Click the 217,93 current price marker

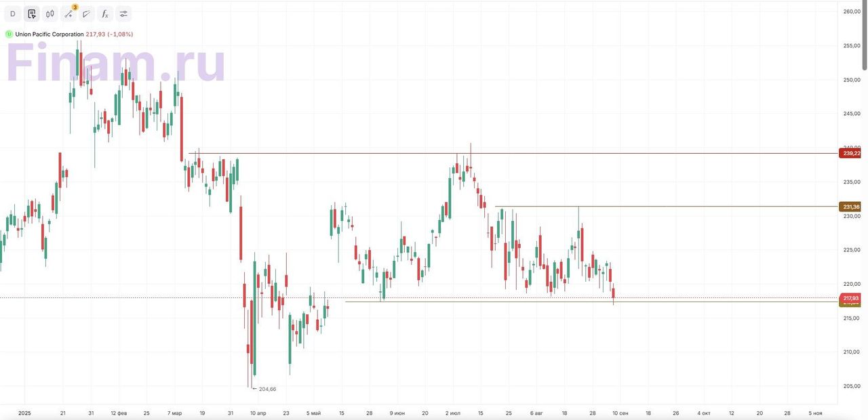(x=851, y=298)
